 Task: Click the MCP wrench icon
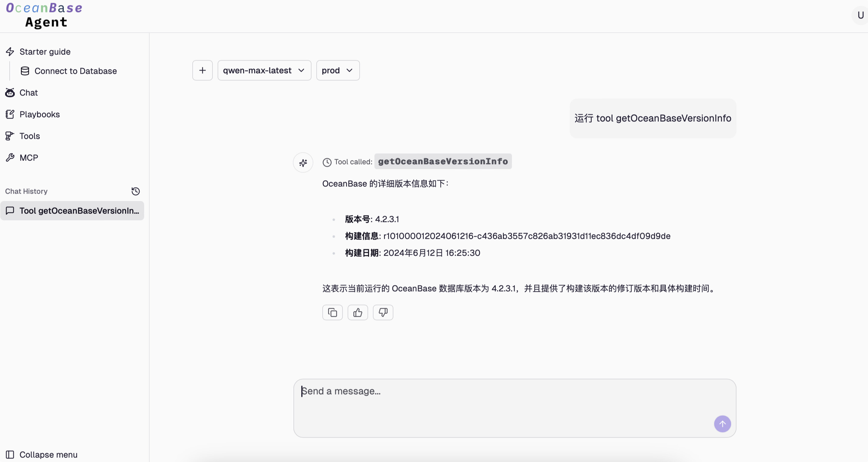pos(10,158)
